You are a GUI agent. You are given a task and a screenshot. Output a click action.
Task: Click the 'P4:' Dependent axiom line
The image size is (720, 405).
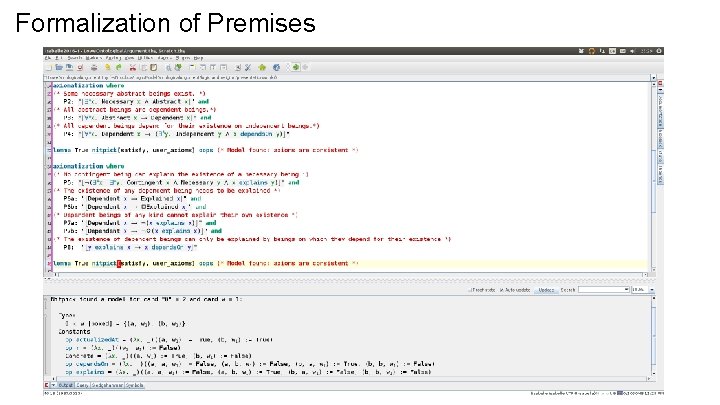(176, 134)
